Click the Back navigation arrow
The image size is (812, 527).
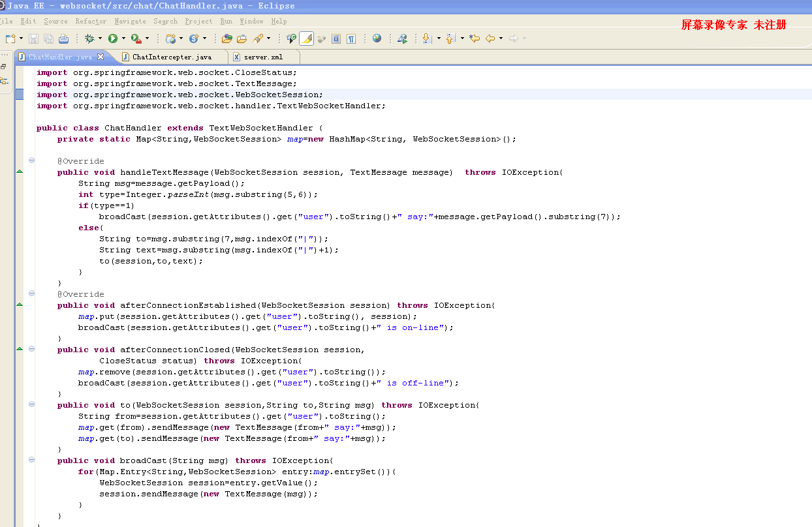[490, 38]
